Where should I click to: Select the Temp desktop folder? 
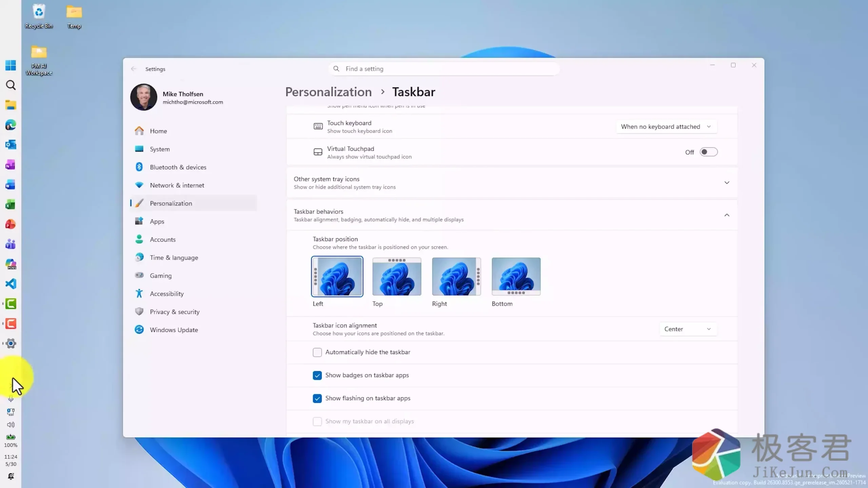coord(74,16)
